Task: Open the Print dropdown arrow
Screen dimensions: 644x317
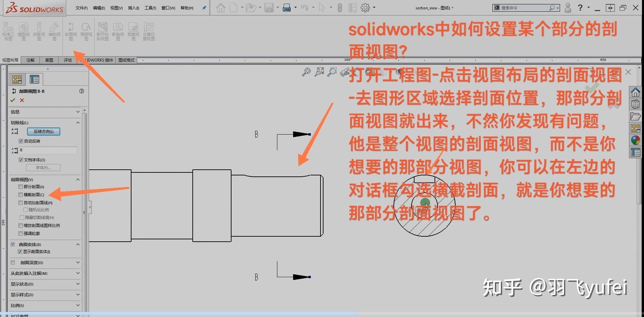Action: tap(295, 7)
